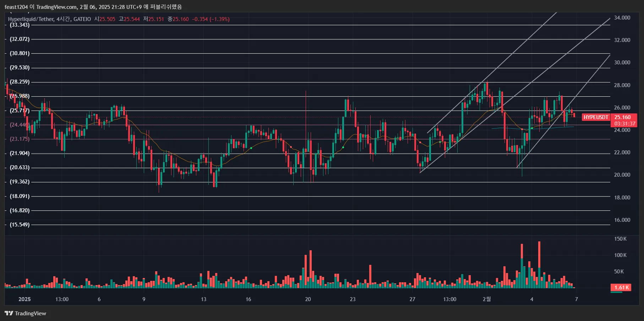Click date 9 on the time axis
This screenshot has width=644, height=321.
144,299
